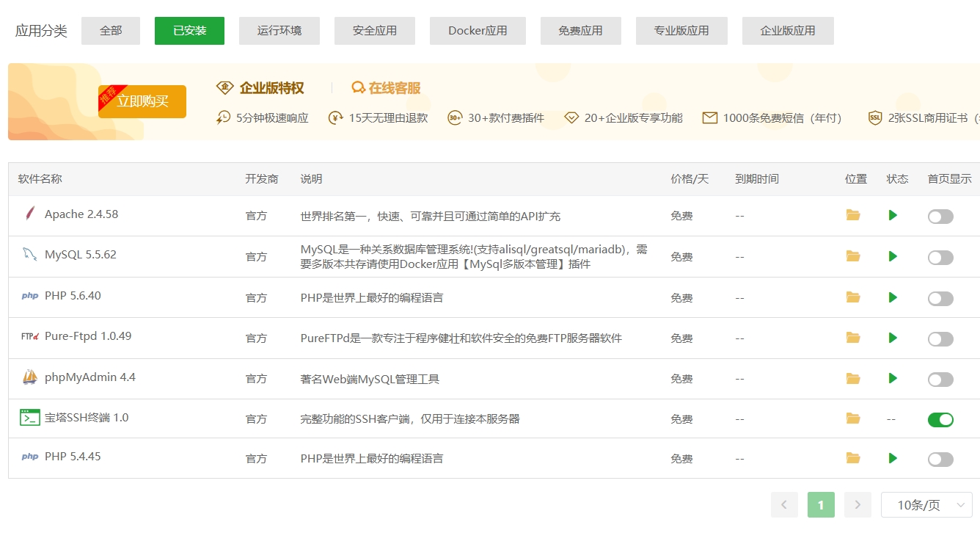This screenshot has height=533, width=980.
Task: Open the 10条/页 page size dropdown
Action: pos(926,505)
